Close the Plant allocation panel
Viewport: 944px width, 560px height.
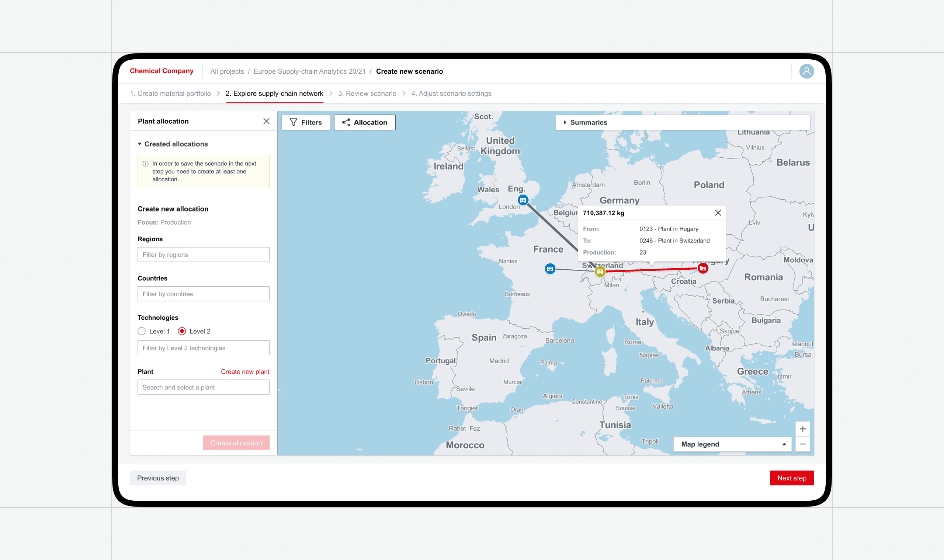click(266, 121)
